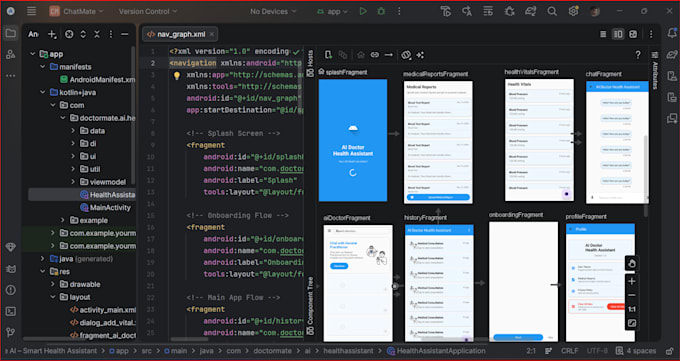Collapse the layout folder
The image size is (680, 361).
tap(52, 297)
